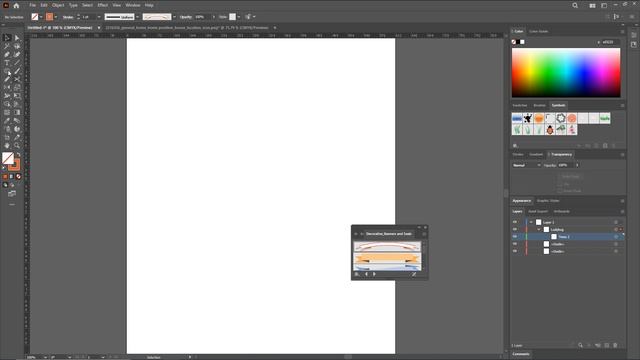Viewport: 640px width, 360px height.
Task: Open the Search magnifier at top right
Action: (575, 5)
